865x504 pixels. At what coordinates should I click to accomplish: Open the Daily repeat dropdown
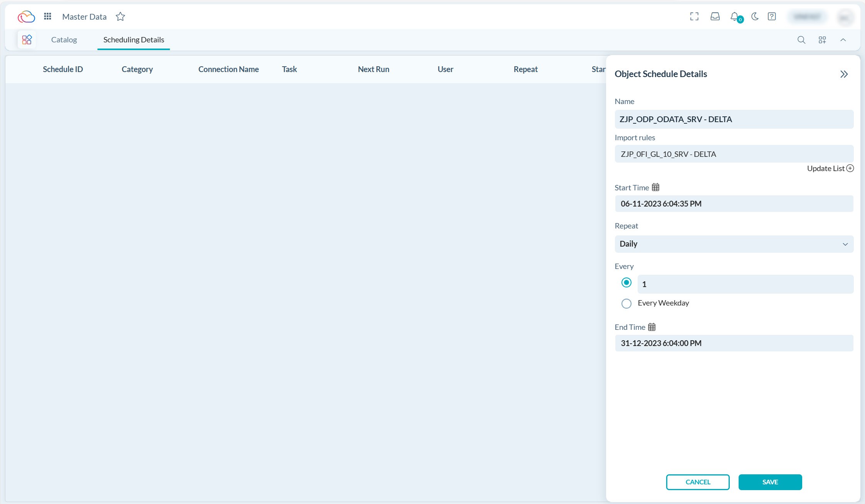(x=845, y=244)
